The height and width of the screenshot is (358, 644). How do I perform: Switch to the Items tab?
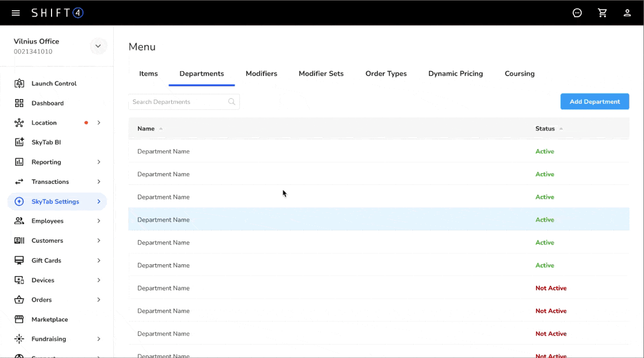(149, 74)
